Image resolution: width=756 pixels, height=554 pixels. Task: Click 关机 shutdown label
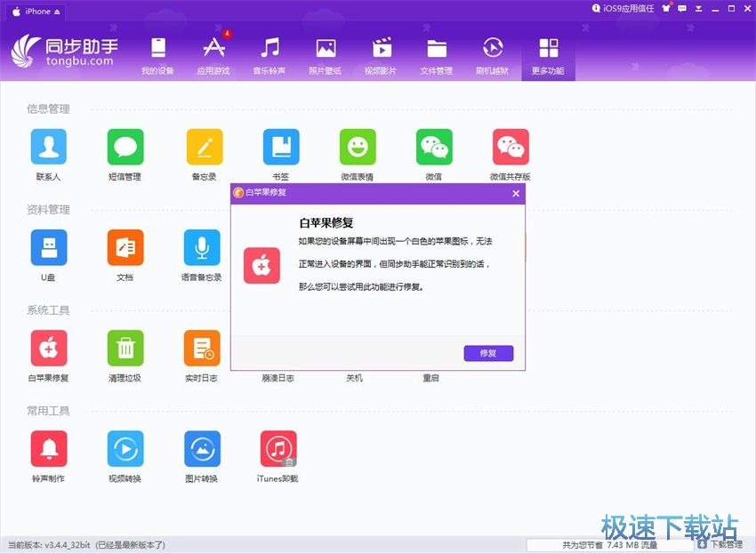point(354,378)
